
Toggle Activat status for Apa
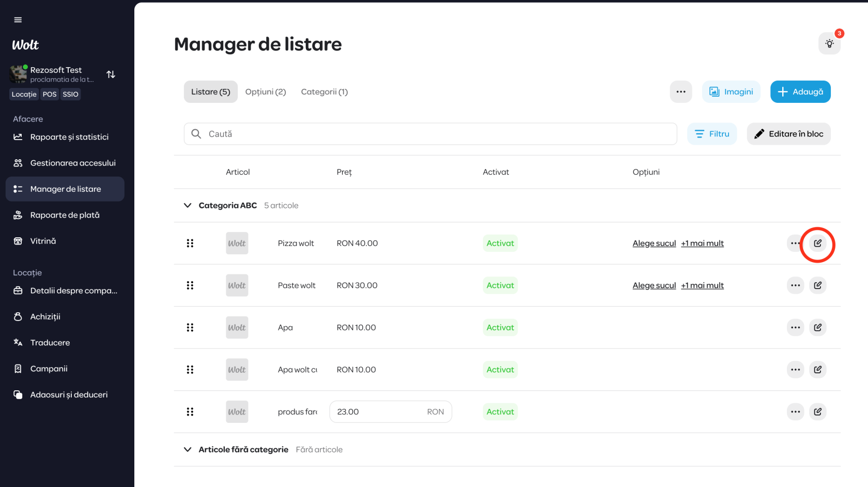pos(500,327)
